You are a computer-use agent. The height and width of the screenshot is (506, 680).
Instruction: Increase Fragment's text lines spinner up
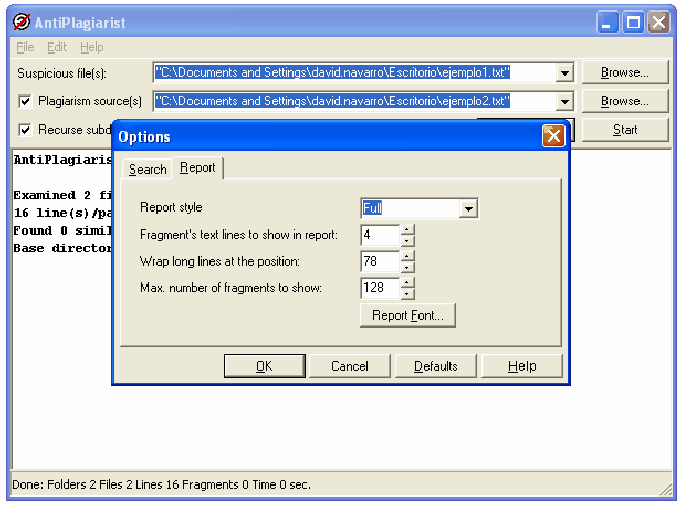tap(407, 230)
